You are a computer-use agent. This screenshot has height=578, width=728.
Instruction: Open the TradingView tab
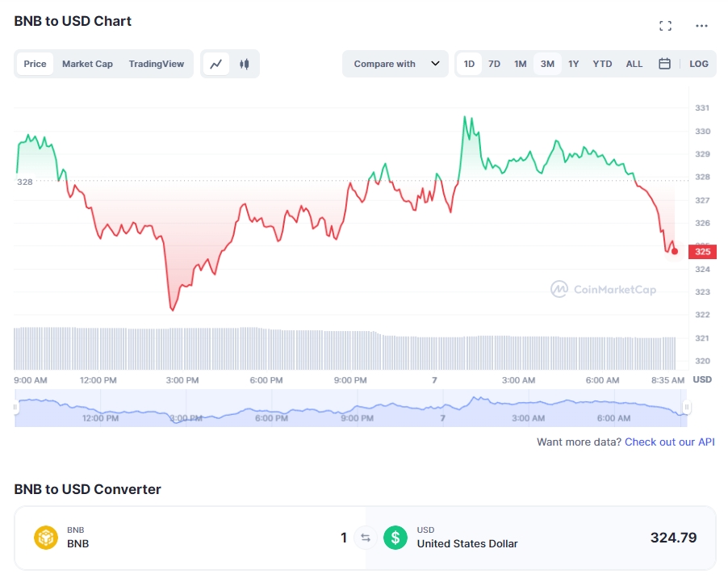point(157,64)
